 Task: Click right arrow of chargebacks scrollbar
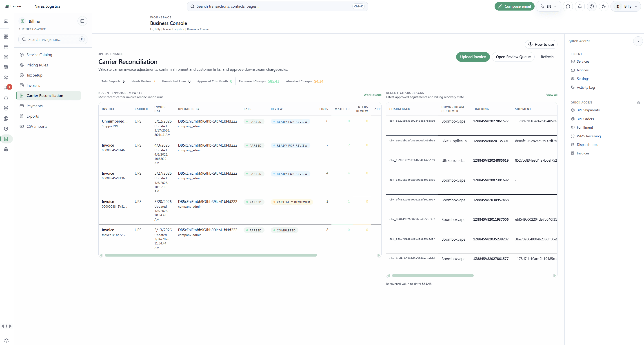point(555,276)
